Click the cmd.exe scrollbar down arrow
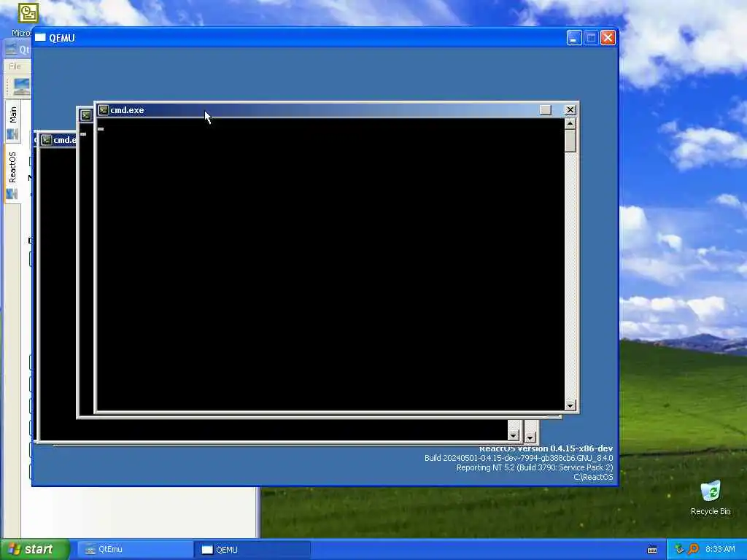747x560 pixels. (570, 405)
